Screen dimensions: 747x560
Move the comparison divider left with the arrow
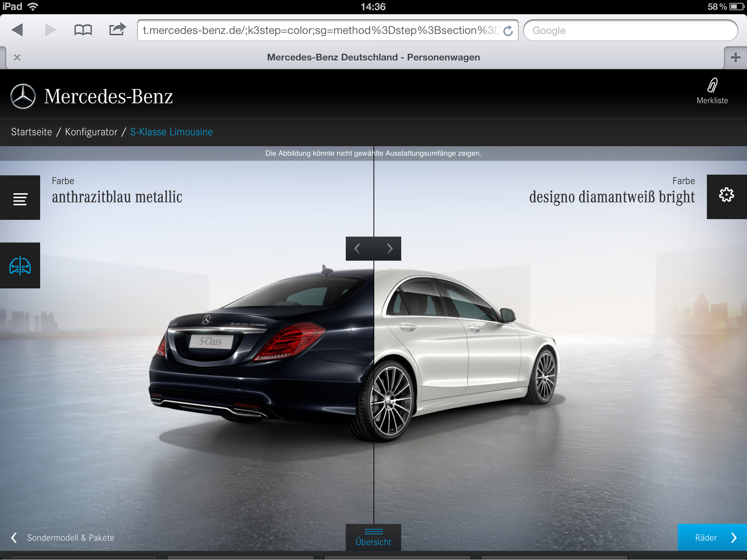coord(357,249)
